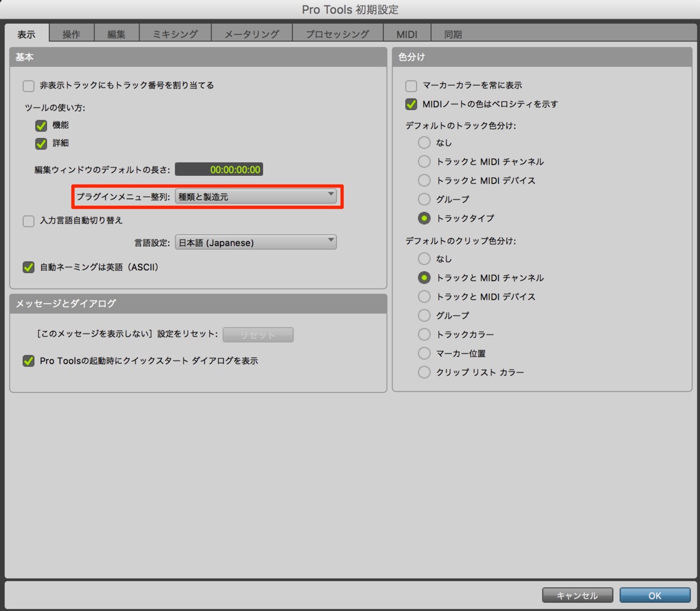
Task: Click the edit window default length timecode field
Action: (219, 170)
